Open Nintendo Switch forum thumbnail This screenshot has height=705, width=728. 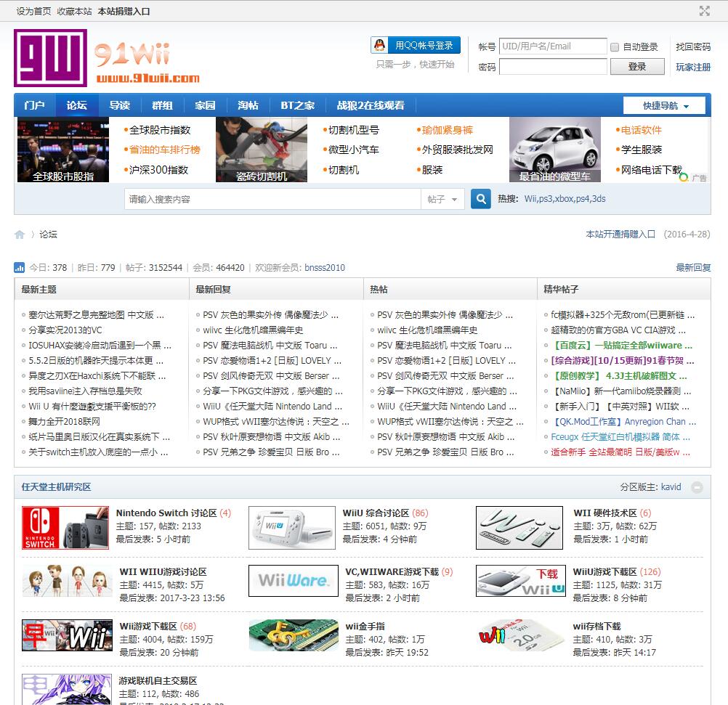coord(65,528)
